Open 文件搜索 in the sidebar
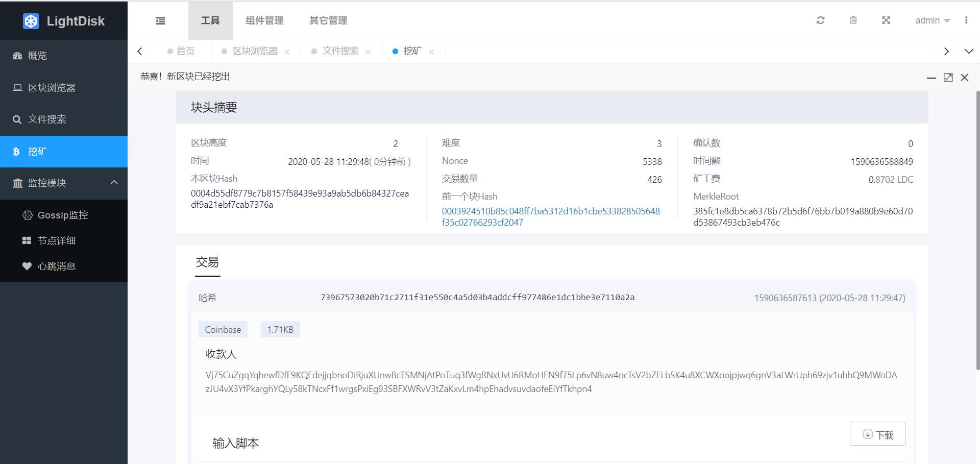The height and width of the screenshot is (464, 980). pyautogui.click(x=64, y=119)
